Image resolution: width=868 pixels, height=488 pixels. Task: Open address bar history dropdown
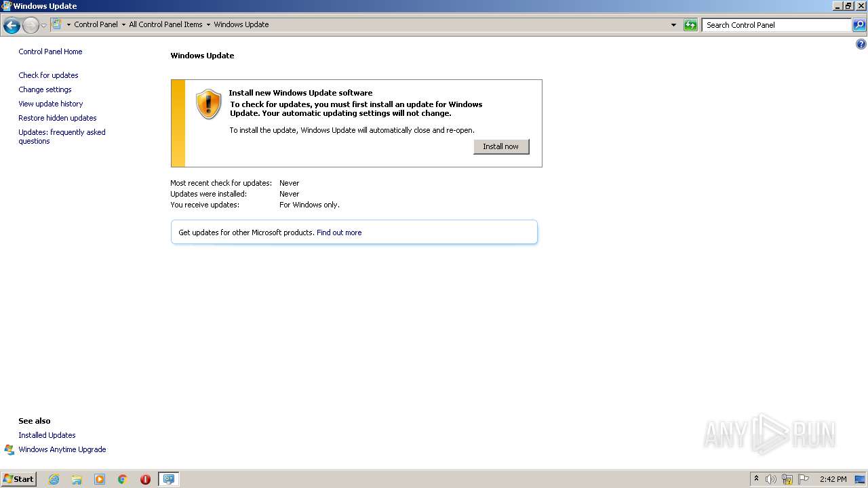click(x=673, y=25)
